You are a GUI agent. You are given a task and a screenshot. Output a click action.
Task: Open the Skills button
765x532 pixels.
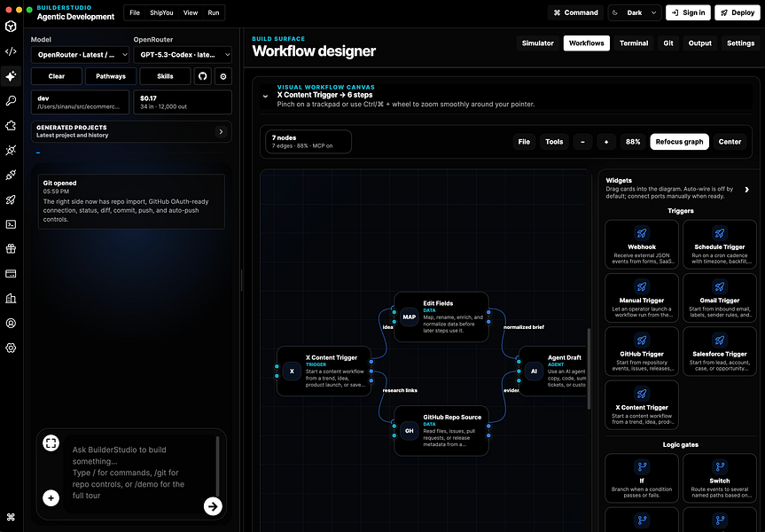pos(165,76)
